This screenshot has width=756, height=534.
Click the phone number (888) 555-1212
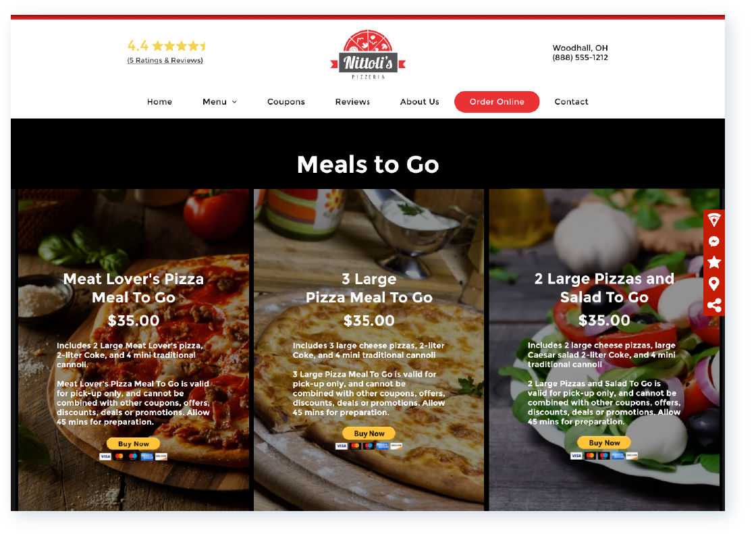click(x=580, y=57)
